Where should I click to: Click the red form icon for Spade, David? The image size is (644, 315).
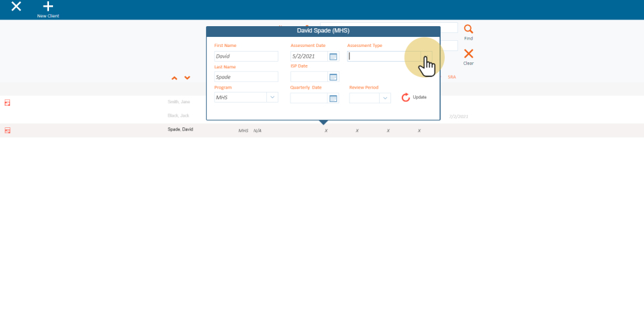(x=8, y=130)
